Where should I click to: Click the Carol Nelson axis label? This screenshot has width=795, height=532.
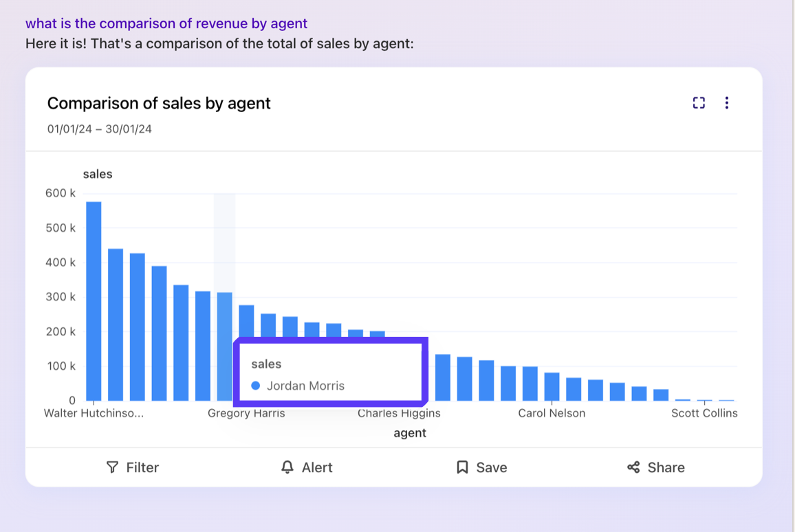[552, 413]
